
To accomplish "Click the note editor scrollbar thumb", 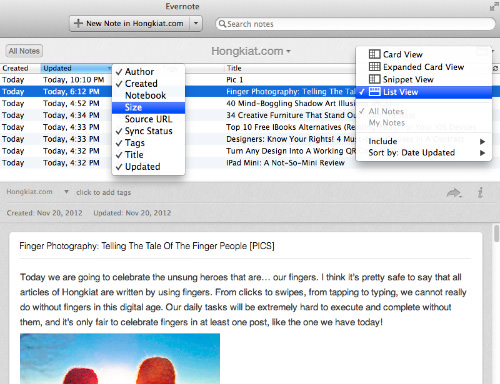I will 496,233.
